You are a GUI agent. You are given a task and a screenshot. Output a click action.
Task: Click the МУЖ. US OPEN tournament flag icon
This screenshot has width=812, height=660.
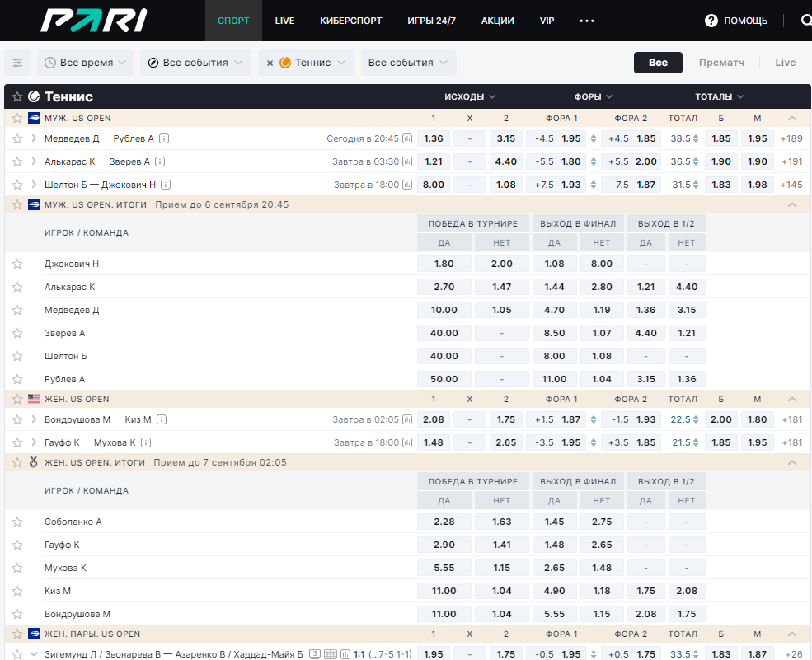pyautogui.click(x=34, y=118)
